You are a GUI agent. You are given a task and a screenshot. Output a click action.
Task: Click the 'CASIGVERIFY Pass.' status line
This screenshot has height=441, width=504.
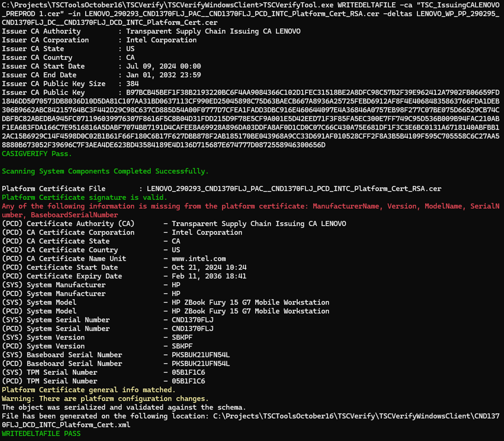tap(37, 154)
